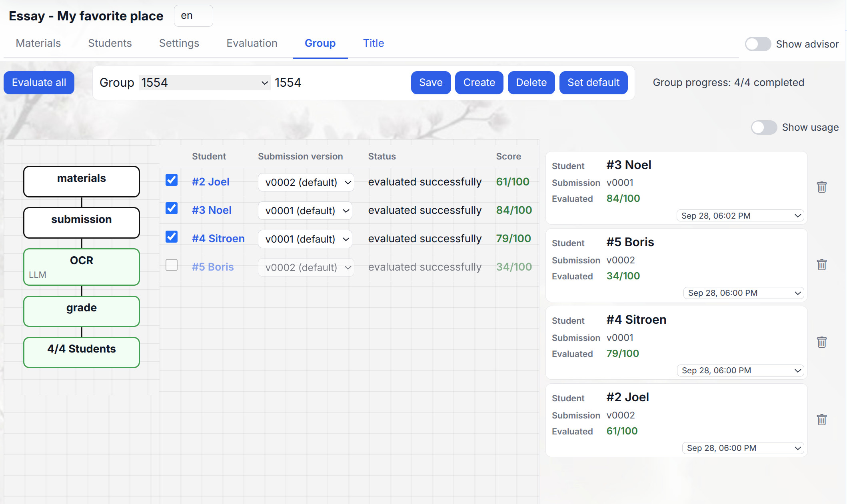847x504 pixels.
Task: Click the Set default button
Action: click(x=593, y=83)
